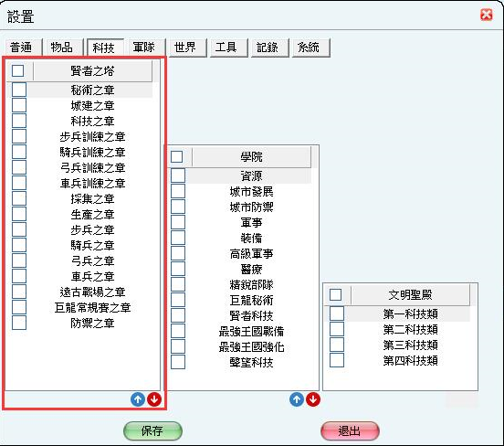This screenshot has width=504, height=446.
Task: Open the 世界 tab
Action: pos(185,48)
